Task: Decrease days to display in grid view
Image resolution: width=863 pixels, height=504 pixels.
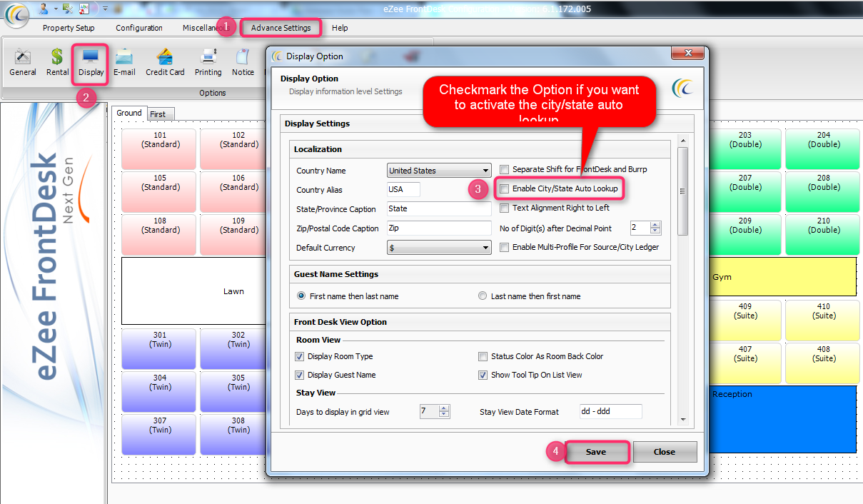Action: pyautogui.click(x=445, y=415)
